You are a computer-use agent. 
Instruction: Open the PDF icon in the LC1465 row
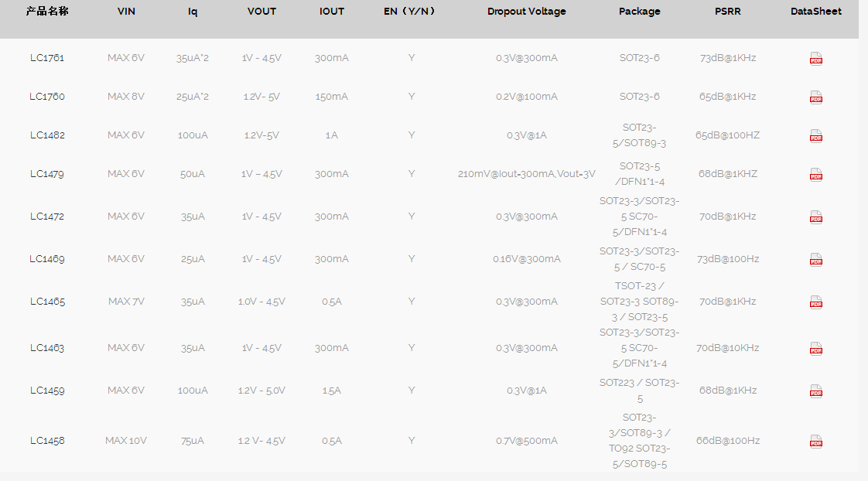coord(816,302)
